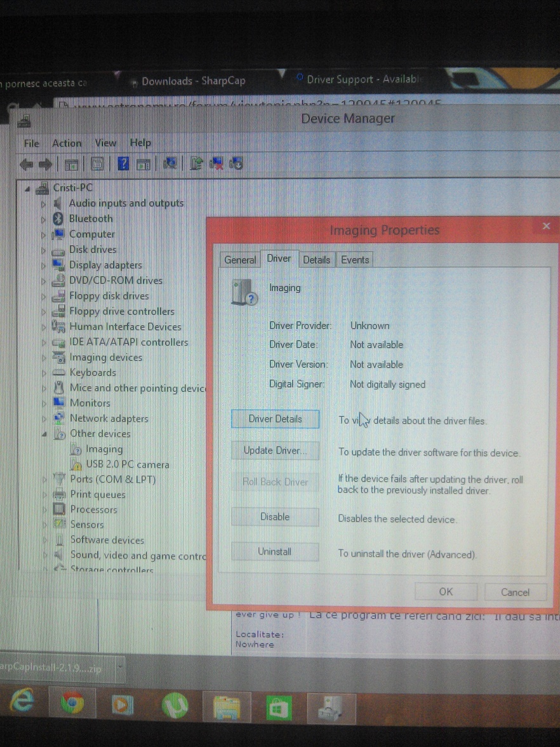Confirm with the OK button
Viewport: 560px width, 747px height.
(x=446, y=592)
